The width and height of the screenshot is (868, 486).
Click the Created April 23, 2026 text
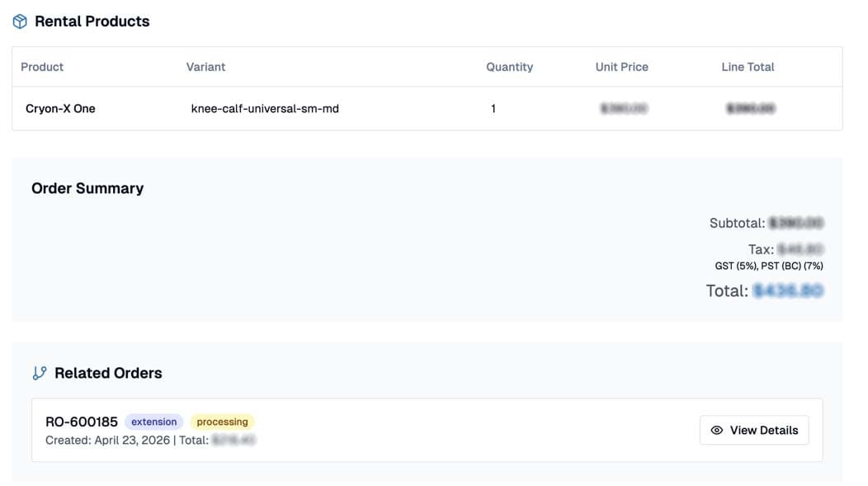pos(107,440)
